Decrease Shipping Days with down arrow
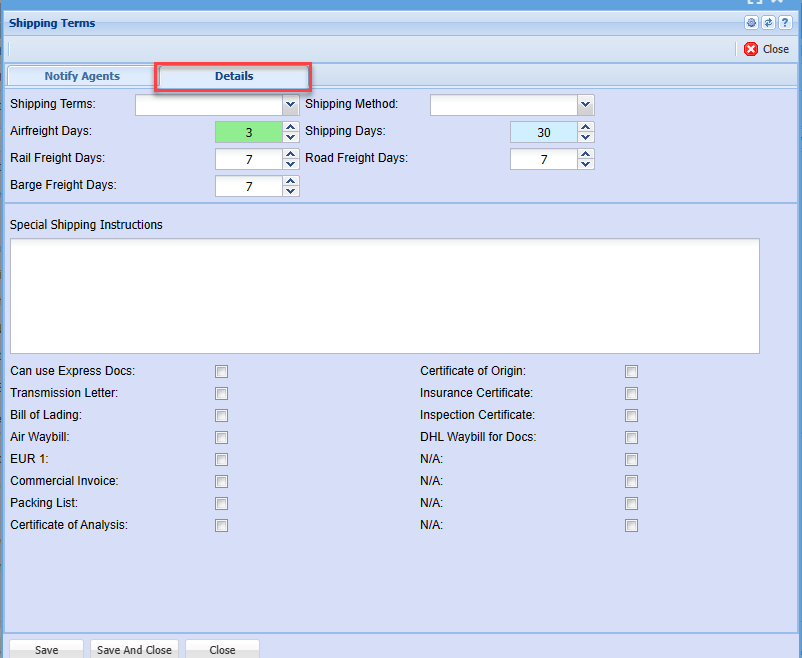This screenshot has width=802, height=658. [586, 137]
